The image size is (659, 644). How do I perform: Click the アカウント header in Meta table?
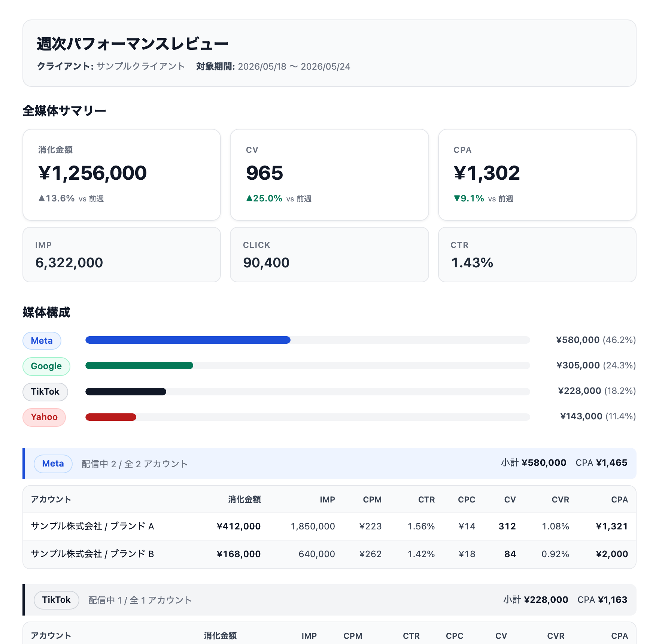tap(51, 499)
